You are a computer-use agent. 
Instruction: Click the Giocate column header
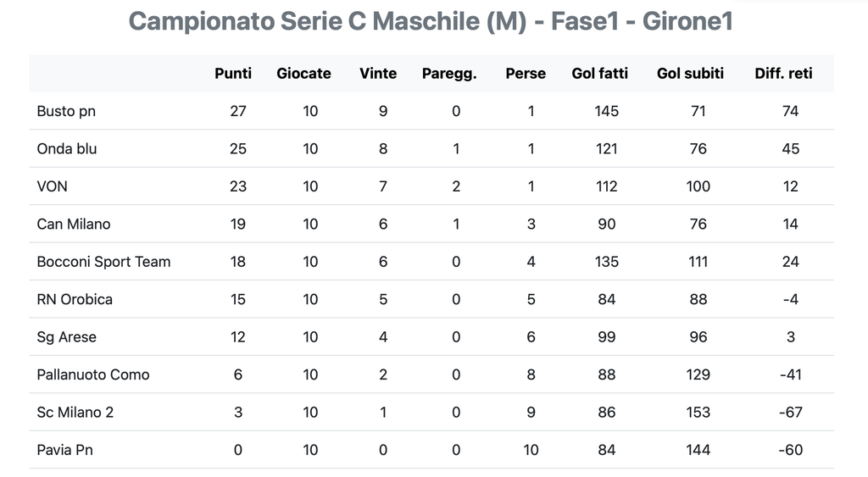pyautogui.click(x=303, y=74)
